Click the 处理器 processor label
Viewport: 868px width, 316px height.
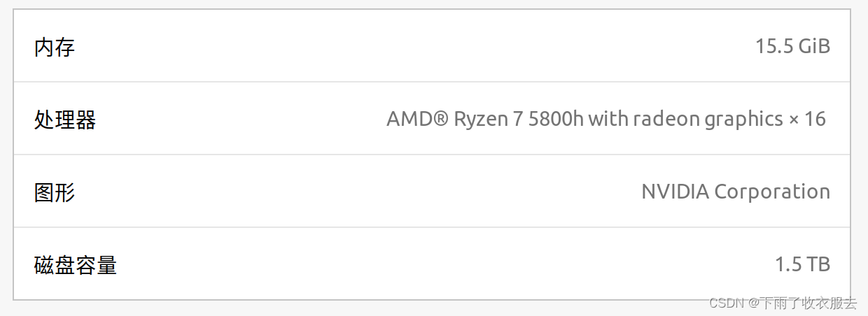pyautogui.click(x=65, y=120)
